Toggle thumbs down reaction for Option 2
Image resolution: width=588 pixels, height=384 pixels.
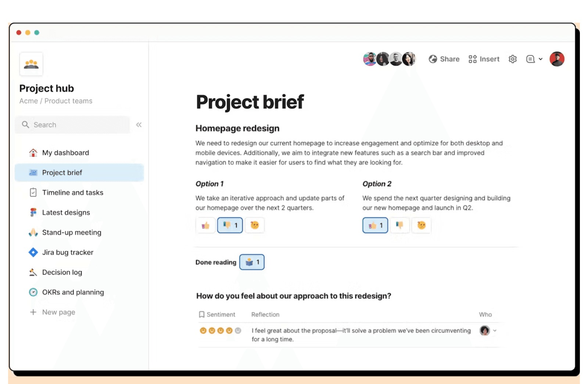coord(399,225)
